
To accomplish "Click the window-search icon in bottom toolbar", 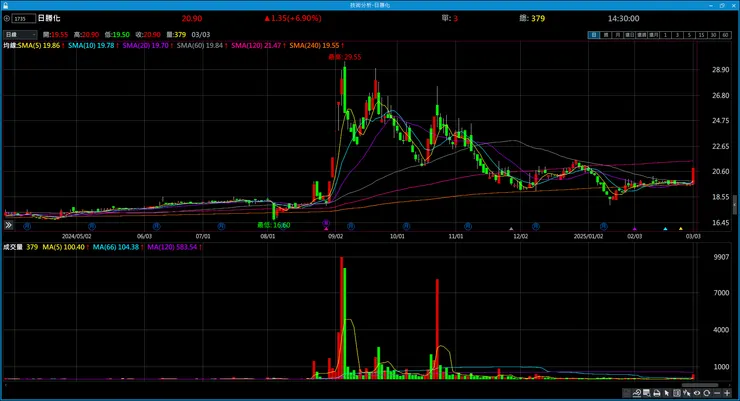I will coord(647,393).
